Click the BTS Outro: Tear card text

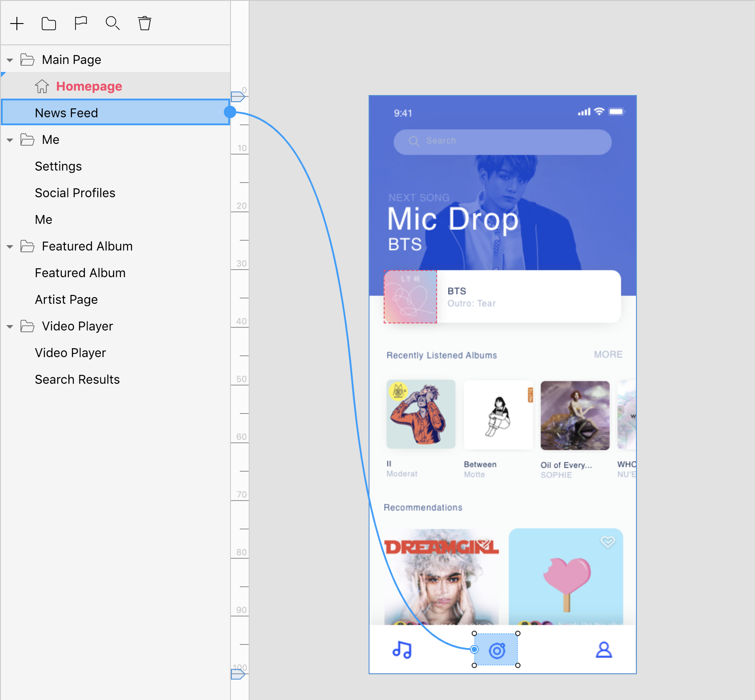(x=472, y=297)
